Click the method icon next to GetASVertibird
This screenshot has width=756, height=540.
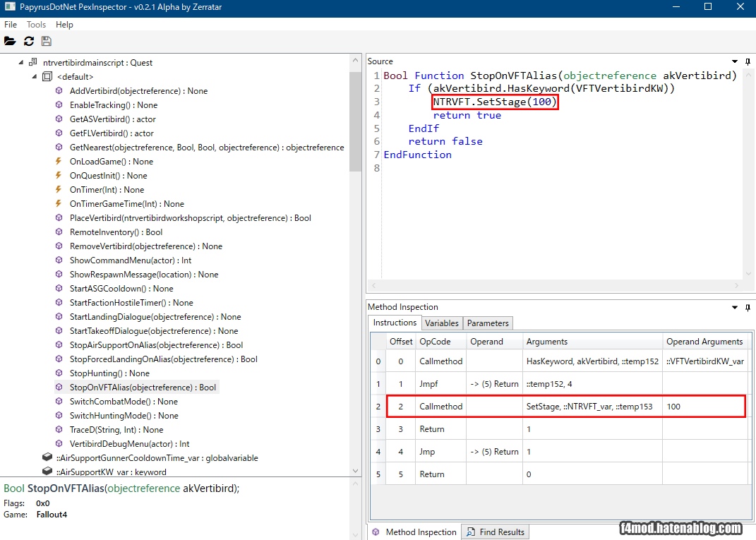point(59,119)
